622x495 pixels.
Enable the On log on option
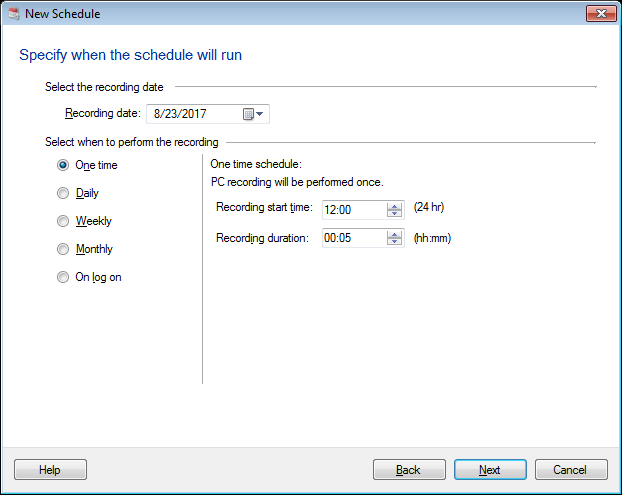click(x=64, y=277)
